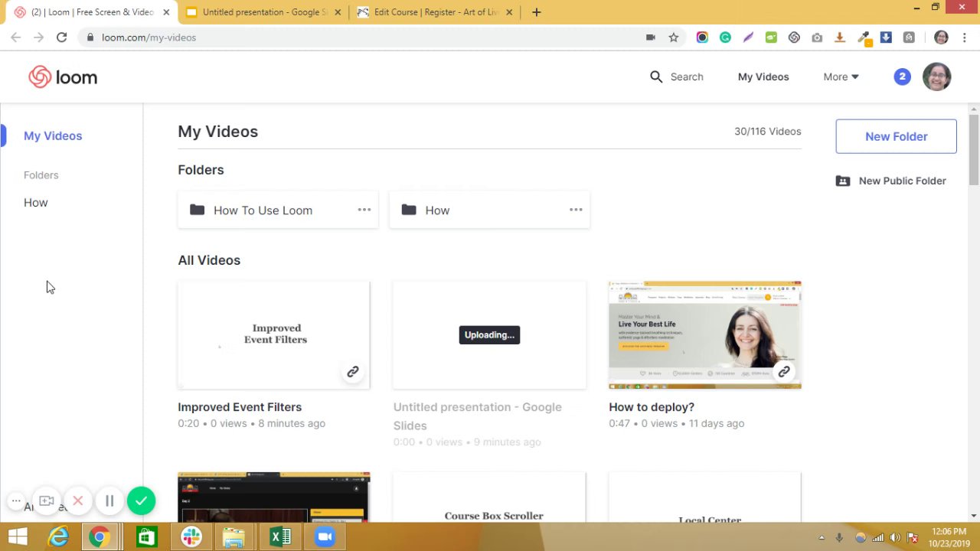Cancel recording with the red X
Viewport: 980px width, 551px height.
78,501
